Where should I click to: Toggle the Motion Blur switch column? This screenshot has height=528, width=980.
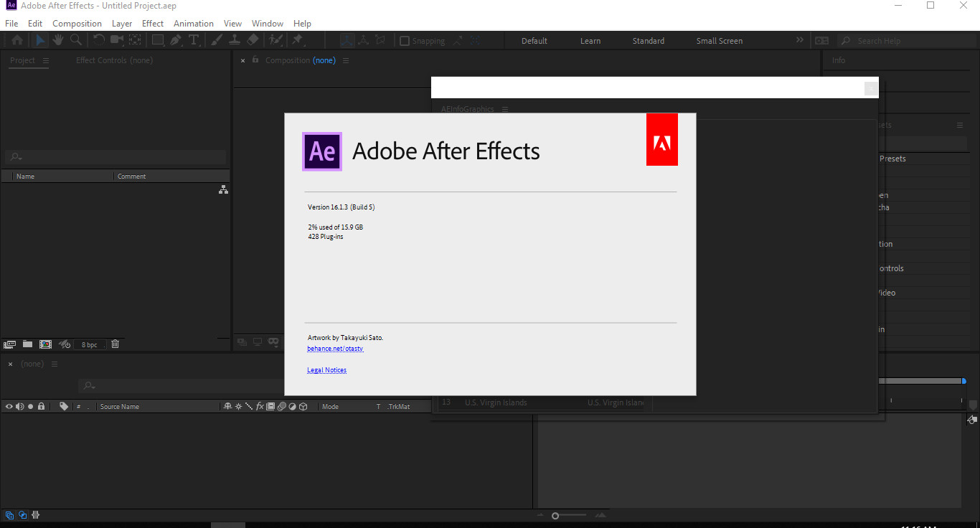point(281,407)
